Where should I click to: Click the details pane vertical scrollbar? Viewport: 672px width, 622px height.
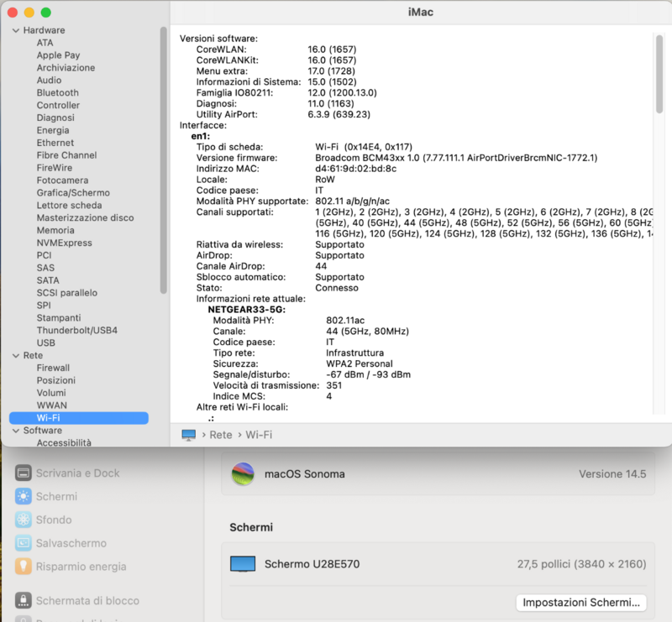click(659, 76)
